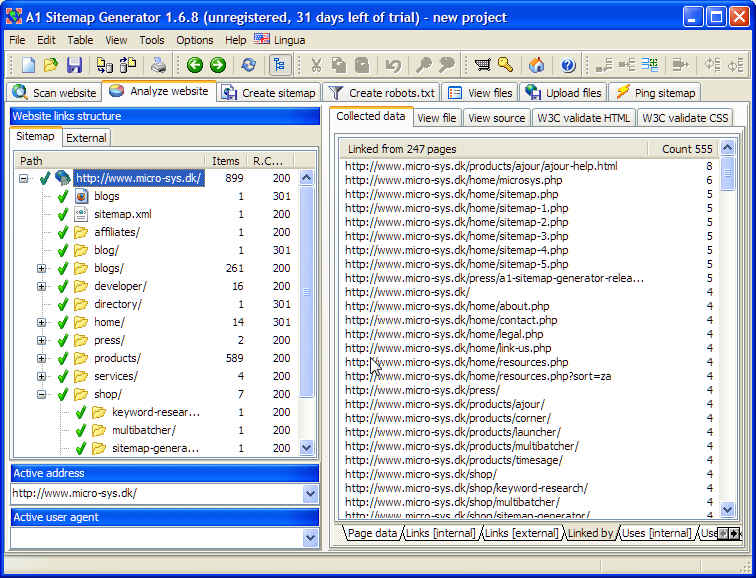Viewport: 756px width, 578px height.
Task: Open the File menu
Action: 17,40
